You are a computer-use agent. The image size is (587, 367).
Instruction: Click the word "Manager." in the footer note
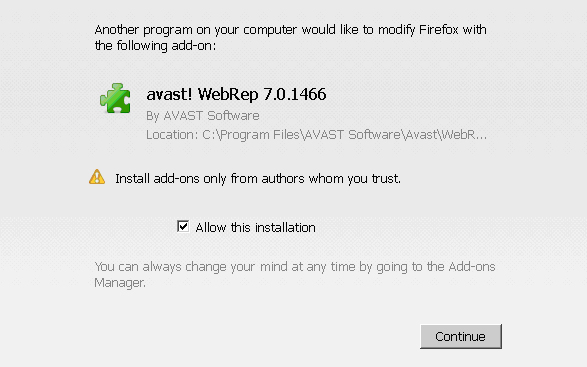(120, 282)
